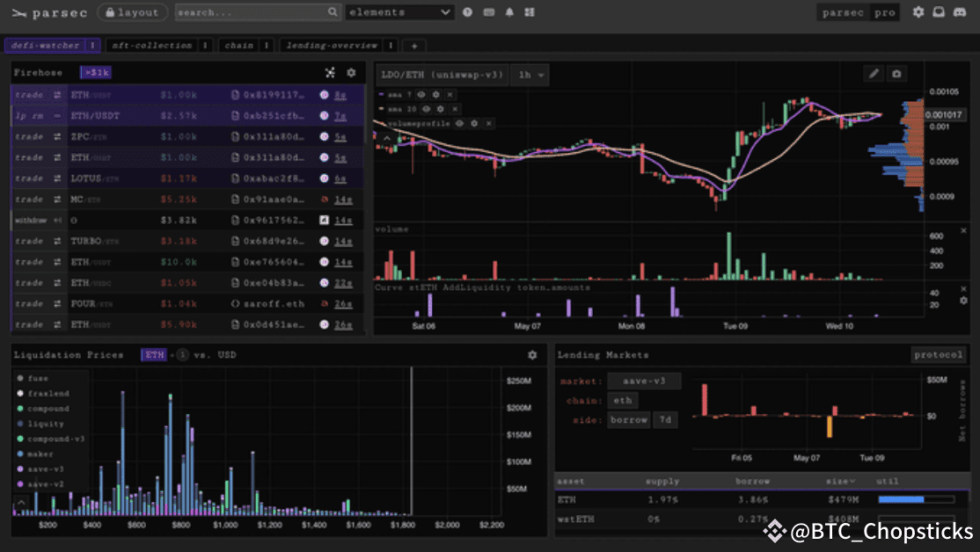Switch to the nft-collection tab
Image resolution: width=980 pixels, height=552 pixels.
coord(152,46)
